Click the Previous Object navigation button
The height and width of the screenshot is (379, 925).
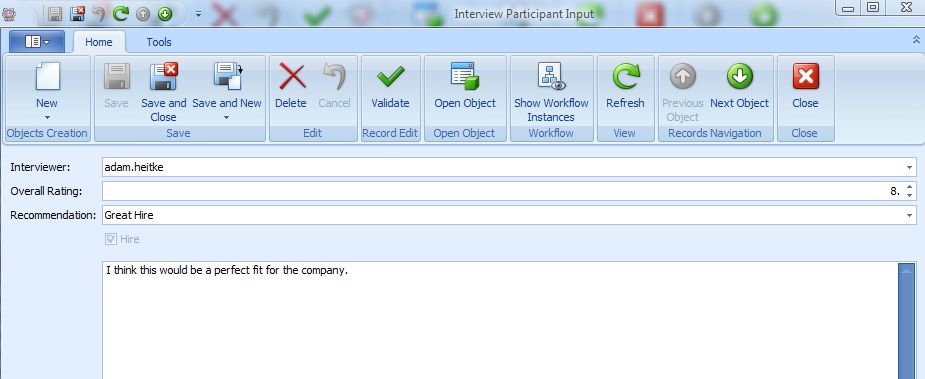tap(683, 92)
